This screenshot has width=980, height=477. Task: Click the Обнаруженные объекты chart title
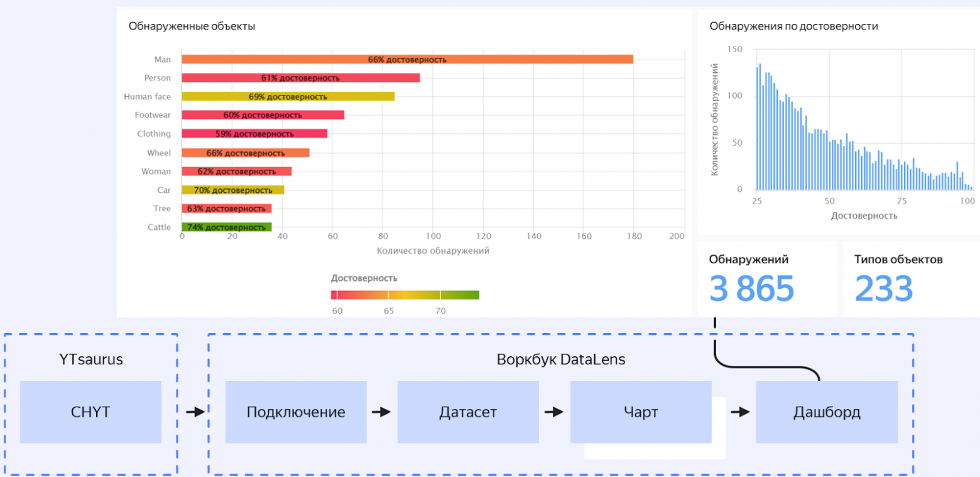pyautogui.click(x=192, y=26)
